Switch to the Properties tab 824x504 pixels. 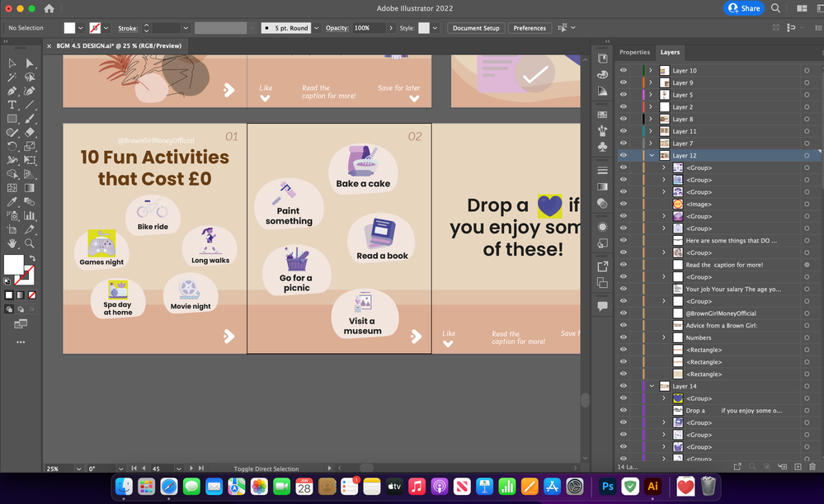pyautogui.click(x=634, y=52)
